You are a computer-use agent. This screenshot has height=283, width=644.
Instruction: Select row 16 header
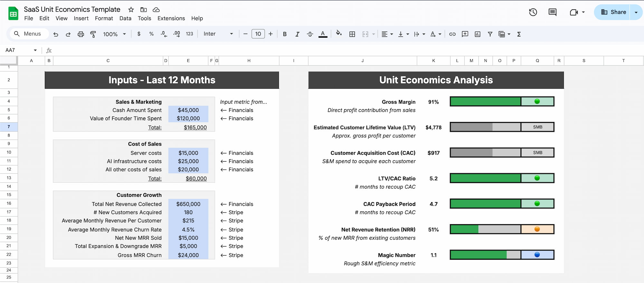pos(9,203)
